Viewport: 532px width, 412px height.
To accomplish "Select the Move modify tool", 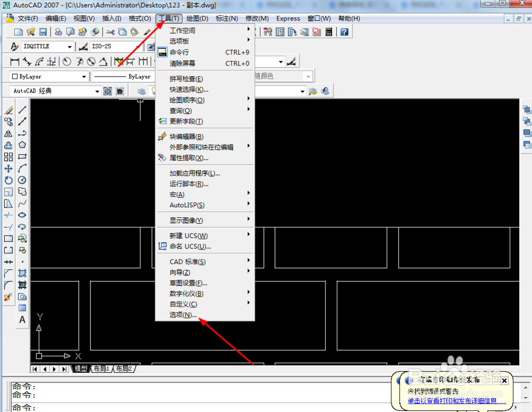I will click(9, 168).
